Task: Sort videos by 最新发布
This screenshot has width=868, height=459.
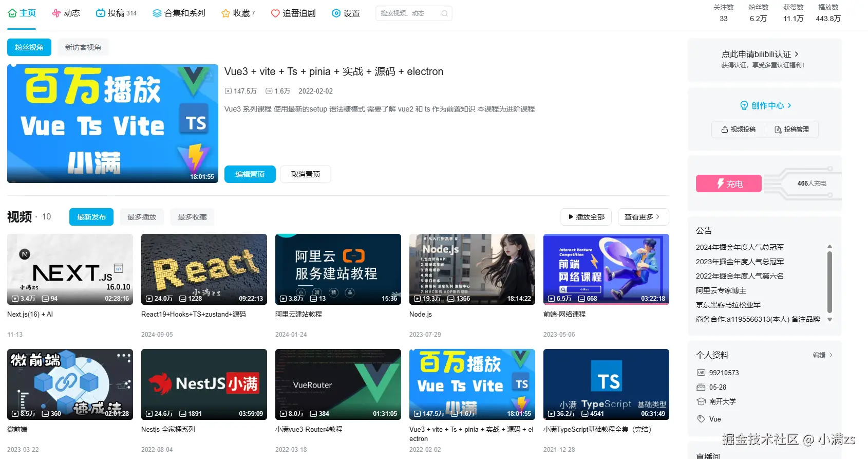Action: point(91,217)
